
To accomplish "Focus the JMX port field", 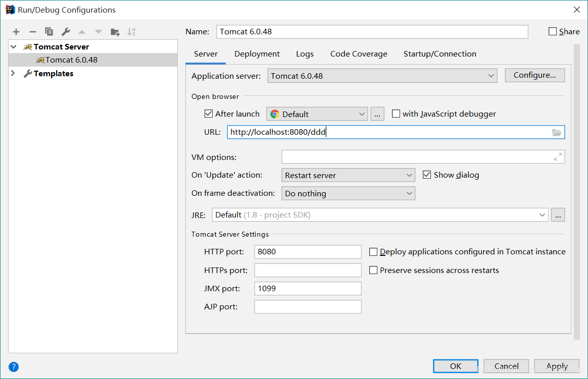I will click(x=308, y=288).
